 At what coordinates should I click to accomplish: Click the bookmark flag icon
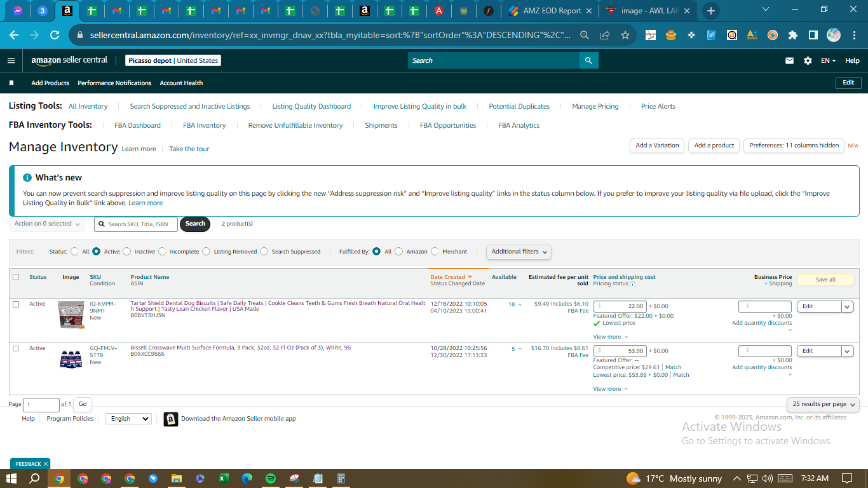11,83
